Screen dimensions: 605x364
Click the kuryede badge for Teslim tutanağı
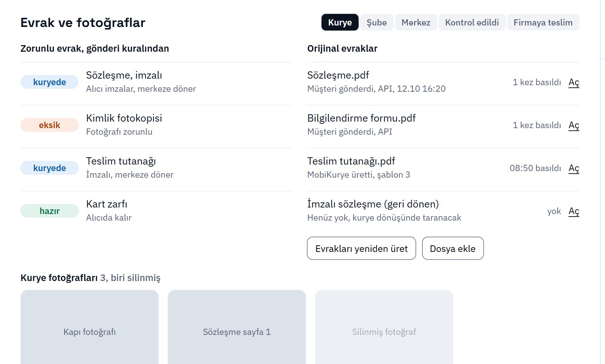(x=50, y=168)
